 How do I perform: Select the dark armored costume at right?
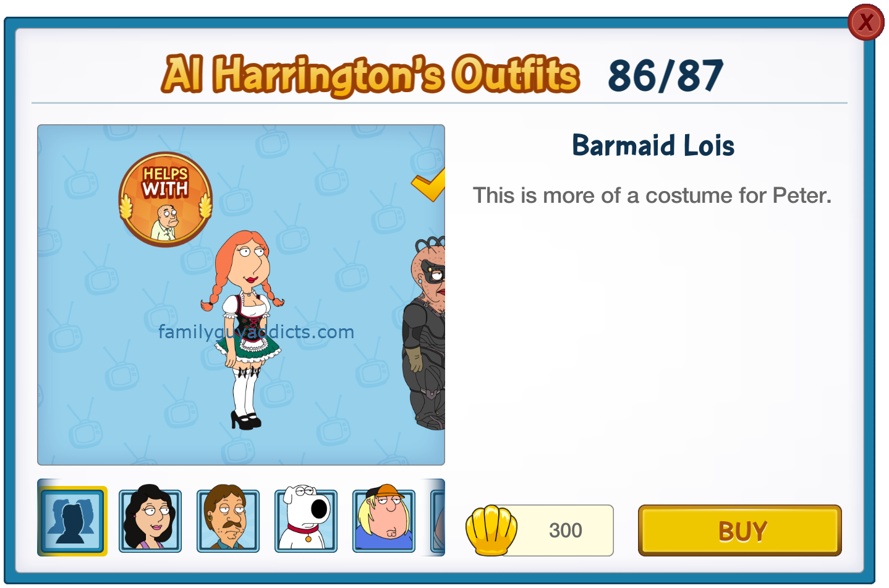click(424, 333)
